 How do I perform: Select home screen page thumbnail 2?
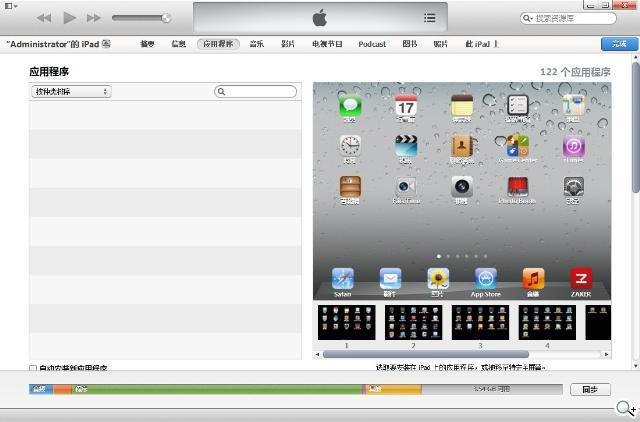point(413,322)
